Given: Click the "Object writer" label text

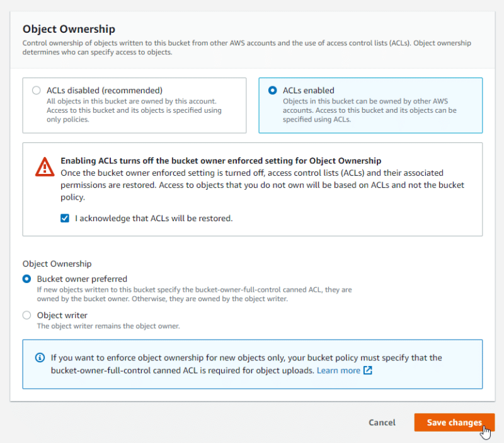Looking at the screenshot, I should [62, 315].
